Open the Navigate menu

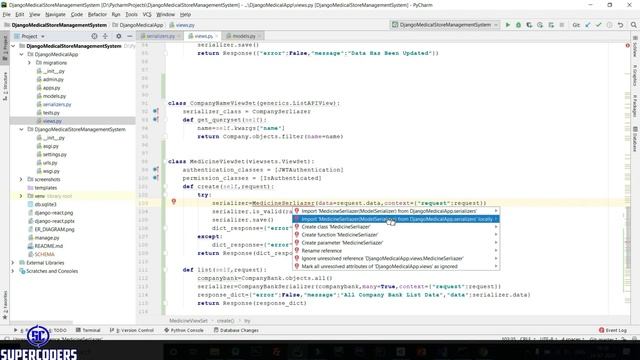[55, 14]
